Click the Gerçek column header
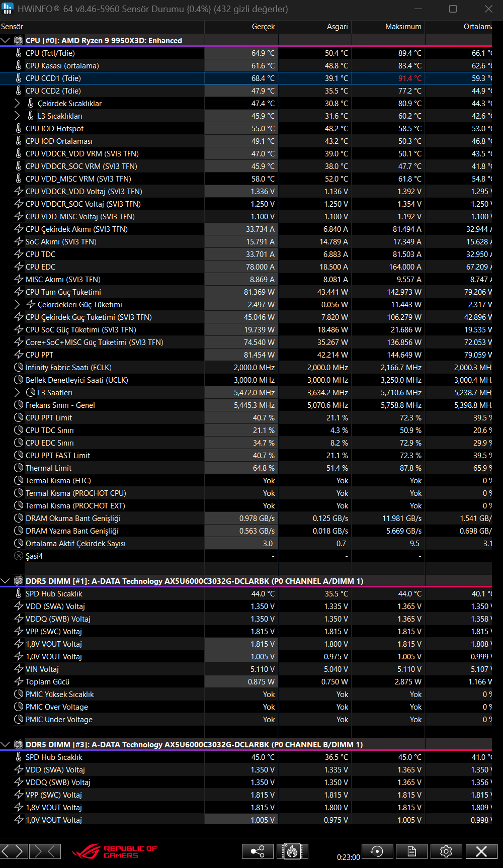Viewport: 503px width, 868px height. pos(241,27)
